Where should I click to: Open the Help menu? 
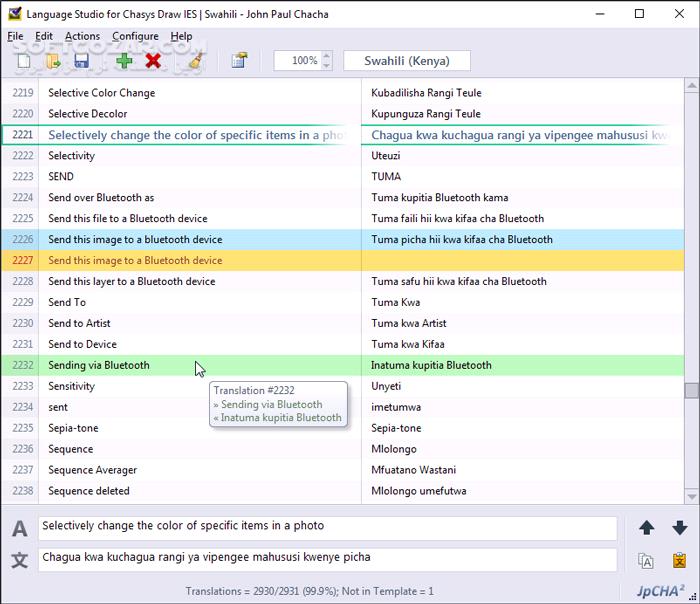click(181, 36)
